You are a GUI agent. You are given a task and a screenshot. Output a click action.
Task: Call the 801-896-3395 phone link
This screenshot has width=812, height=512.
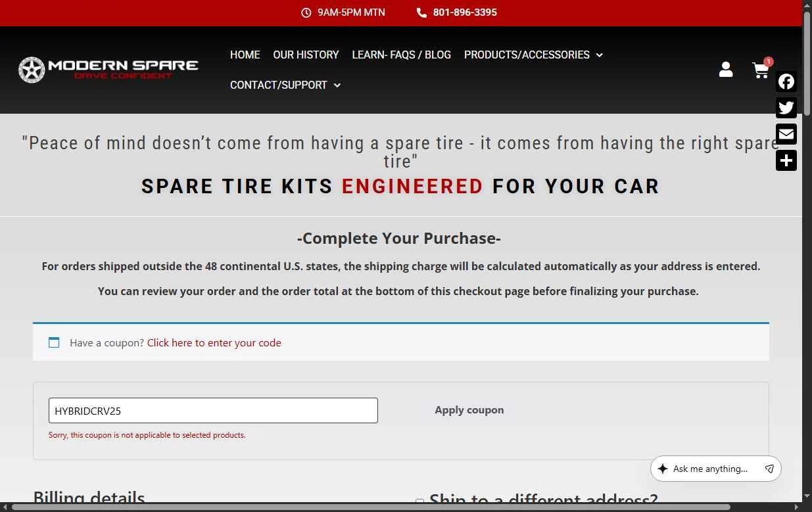click(x=465, y=12)
